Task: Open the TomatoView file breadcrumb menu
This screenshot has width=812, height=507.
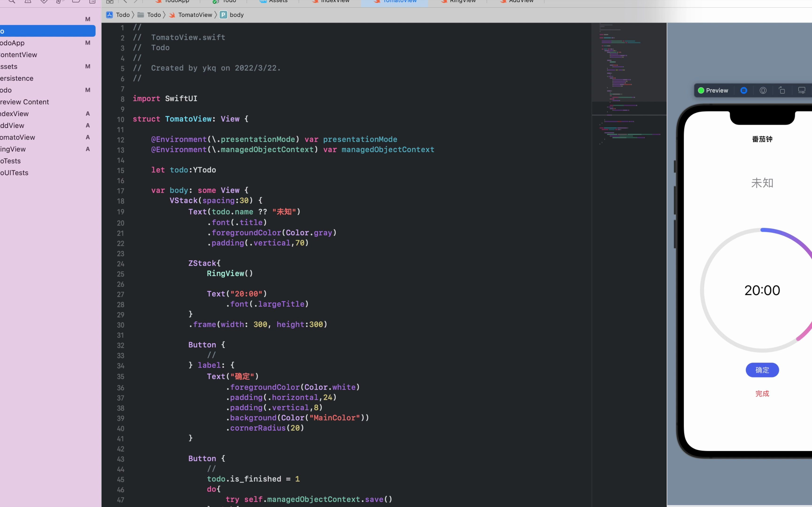Action: (x=195, y=15)
